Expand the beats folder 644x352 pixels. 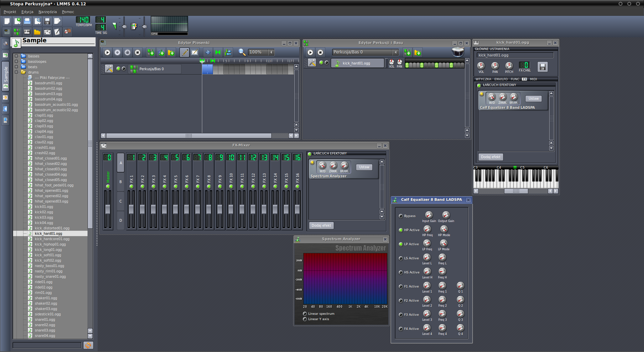coord(16,67)
